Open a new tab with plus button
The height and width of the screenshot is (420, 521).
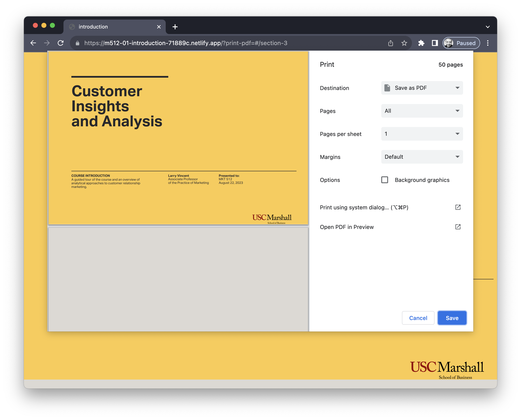[x=175, y=27]
